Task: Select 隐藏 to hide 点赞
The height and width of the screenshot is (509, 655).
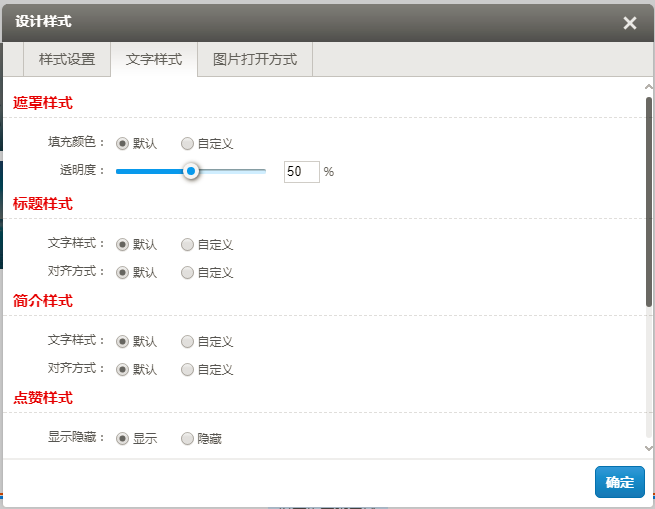Action: 187,438
